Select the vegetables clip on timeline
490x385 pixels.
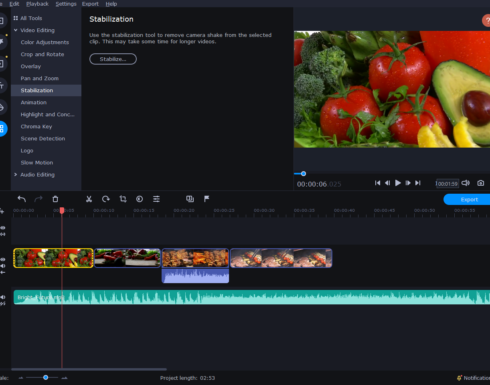(x=53, y=258)
